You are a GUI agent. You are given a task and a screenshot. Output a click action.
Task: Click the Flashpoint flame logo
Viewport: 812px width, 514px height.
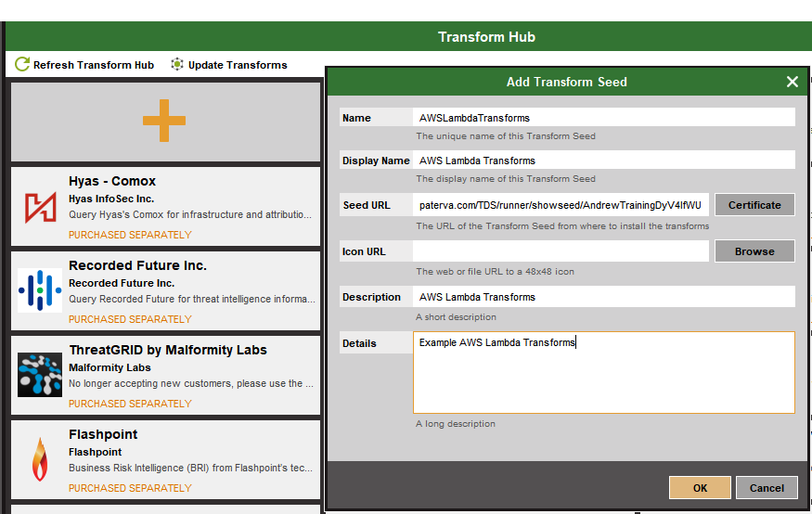tap(40, 459)
